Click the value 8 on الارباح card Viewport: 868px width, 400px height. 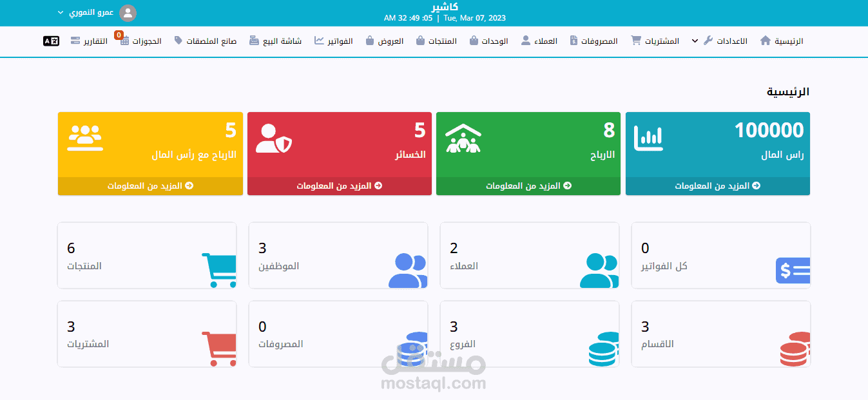(609, 131)
